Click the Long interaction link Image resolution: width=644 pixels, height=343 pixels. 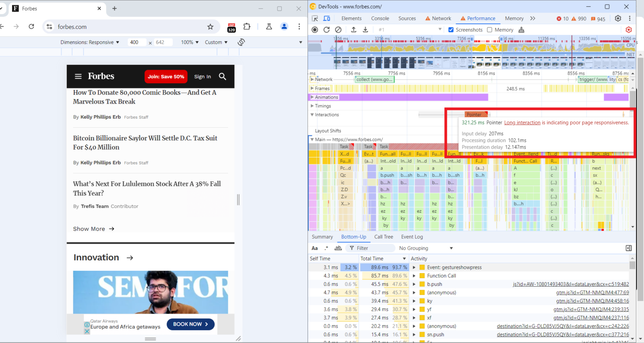pos(522,123)
